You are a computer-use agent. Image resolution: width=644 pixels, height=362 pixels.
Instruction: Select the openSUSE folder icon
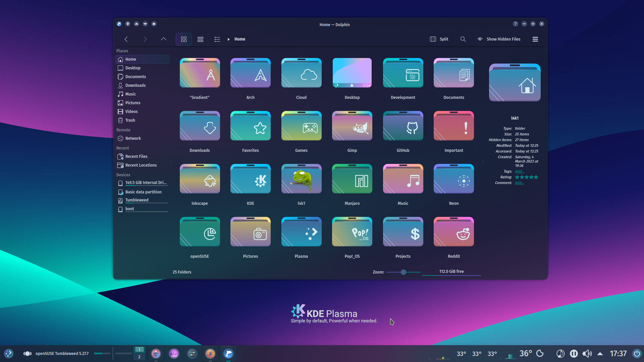tap(200, 232)
